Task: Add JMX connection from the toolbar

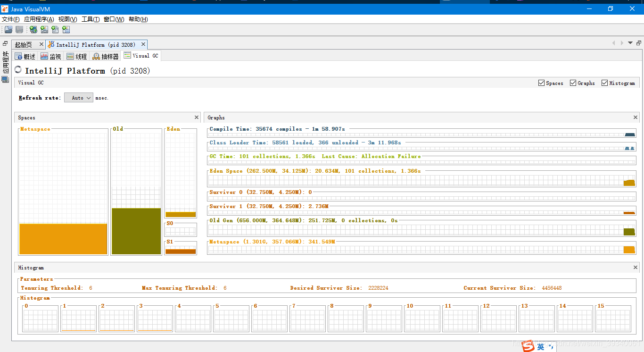Action: tap(44, 30)
